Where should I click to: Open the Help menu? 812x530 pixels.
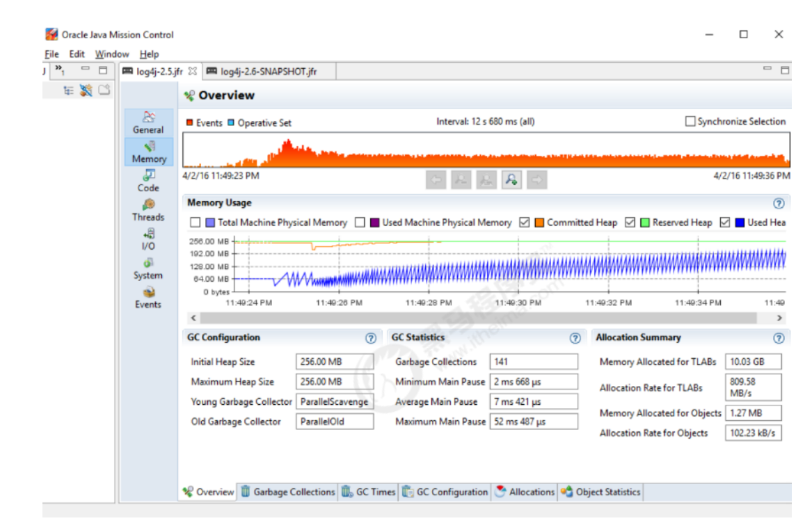pyautogui.click(x=149, y=54)
